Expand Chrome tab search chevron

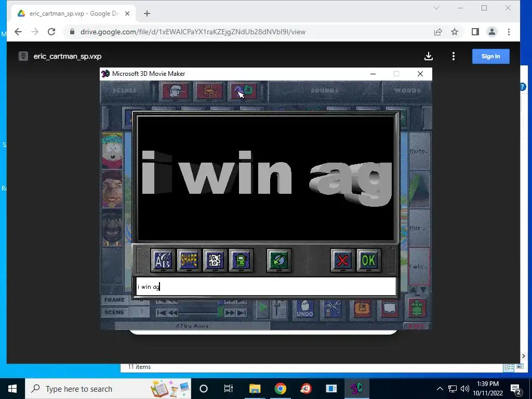[436, 8]
